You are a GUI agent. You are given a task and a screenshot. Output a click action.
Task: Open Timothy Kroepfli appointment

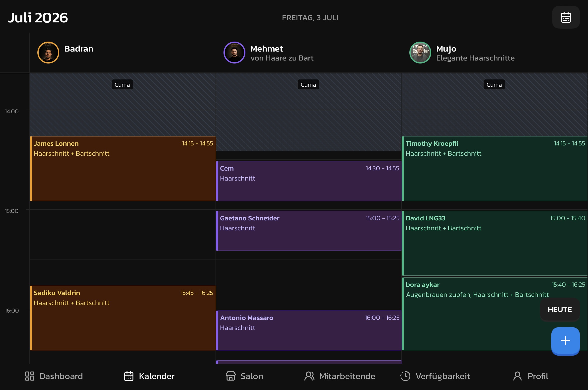coord(495,169)
